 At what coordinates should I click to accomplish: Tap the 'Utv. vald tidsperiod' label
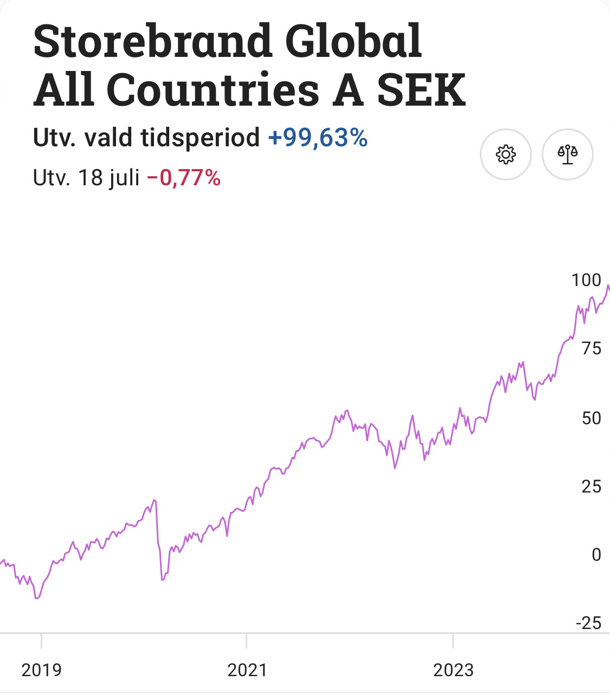[x=146, y=138]
